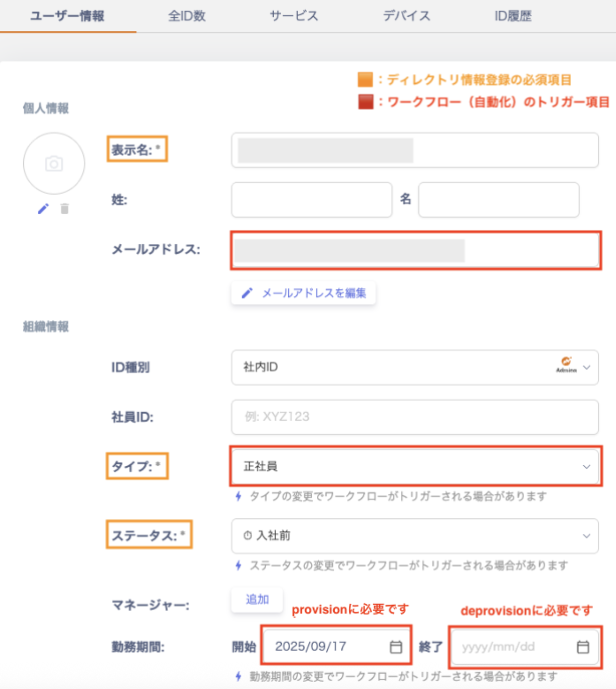Switch to the 全ID数 tab
Screen dimensions: 616x689
(x=187, y=16)
